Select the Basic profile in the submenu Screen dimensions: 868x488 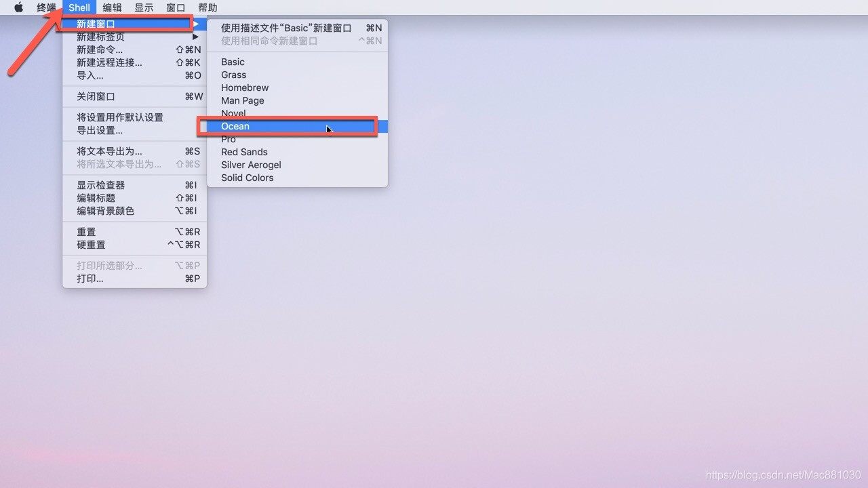tap(297, 62)
